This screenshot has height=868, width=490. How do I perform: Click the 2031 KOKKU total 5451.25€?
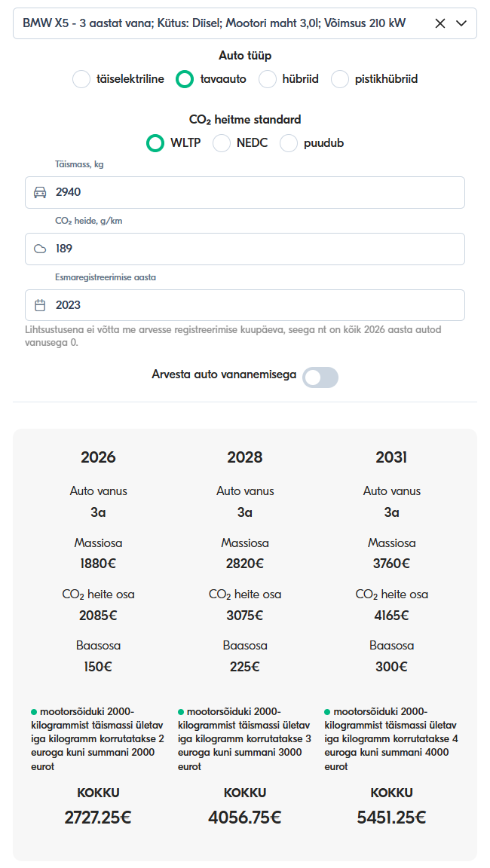tap(391, 818)
